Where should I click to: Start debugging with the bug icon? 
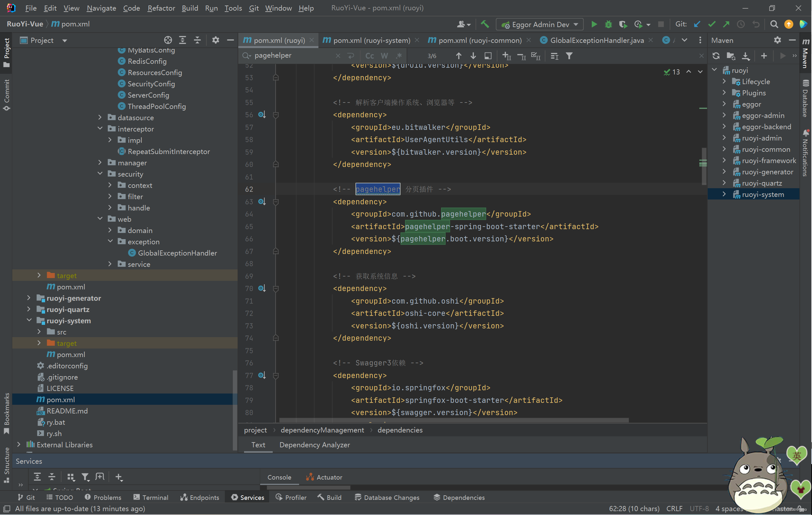(x=608, y=24)
